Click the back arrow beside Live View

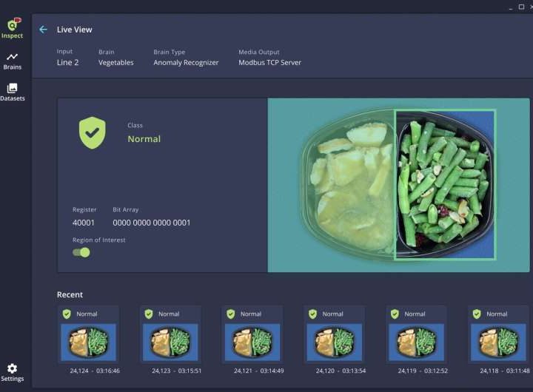[x=43, y=30]
